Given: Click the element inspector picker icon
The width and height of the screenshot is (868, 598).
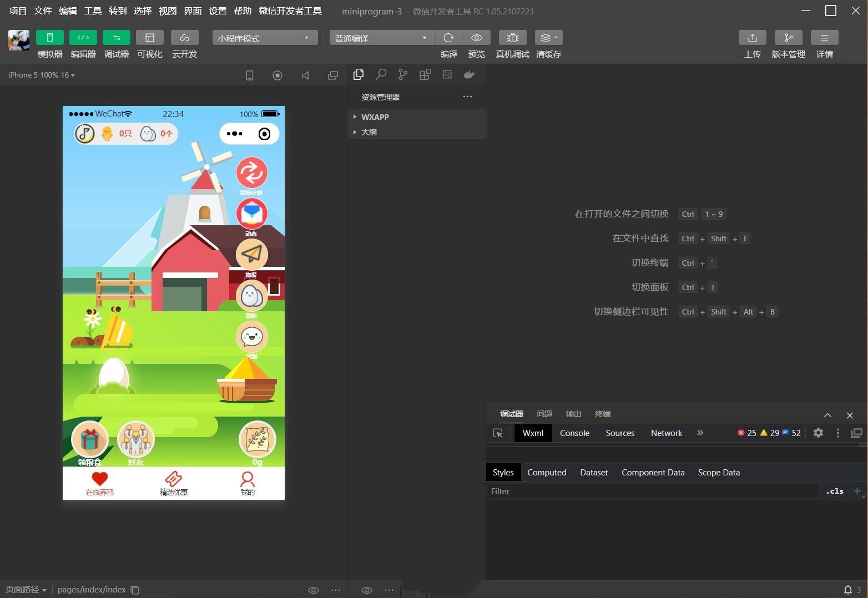Looking at the screenshot, I should (x=498, y=433).
